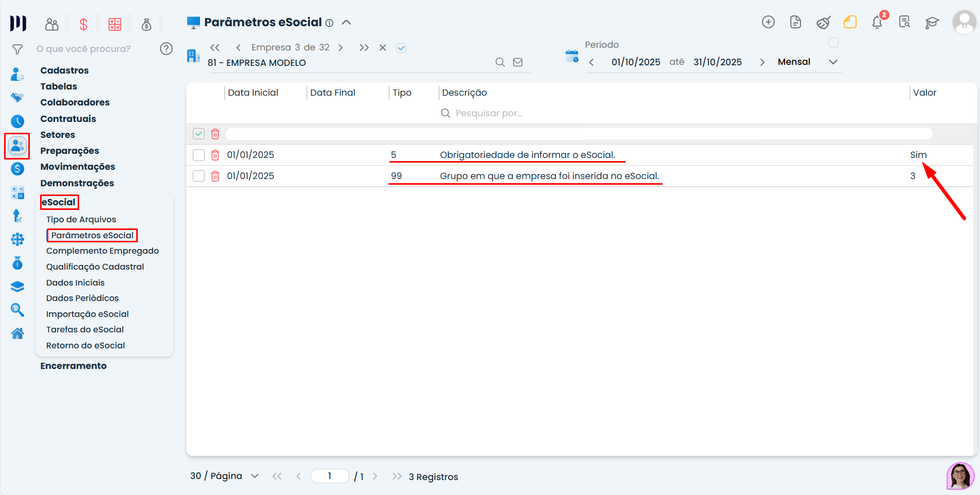Tick the checkbox for Tipo 99 row
This screenshot has height=495, width=980.
tap(198, 176)
